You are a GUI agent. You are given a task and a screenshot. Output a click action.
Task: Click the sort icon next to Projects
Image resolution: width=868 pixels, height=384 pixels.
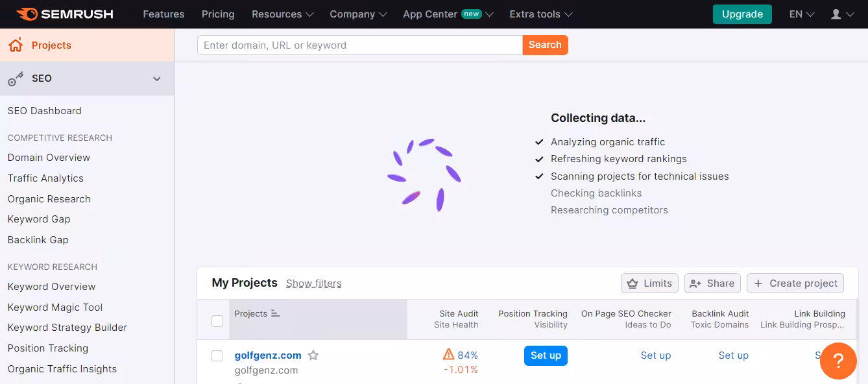(275, 313)
